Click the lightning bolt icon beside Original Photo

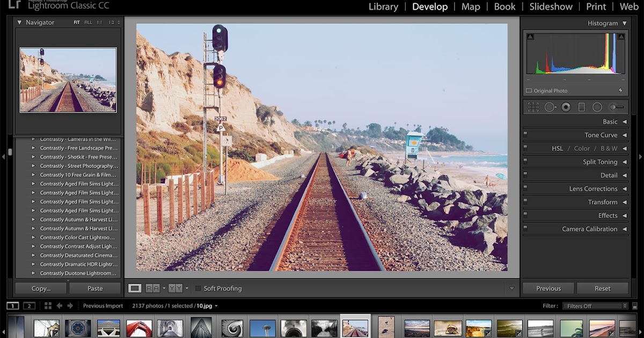621,91
